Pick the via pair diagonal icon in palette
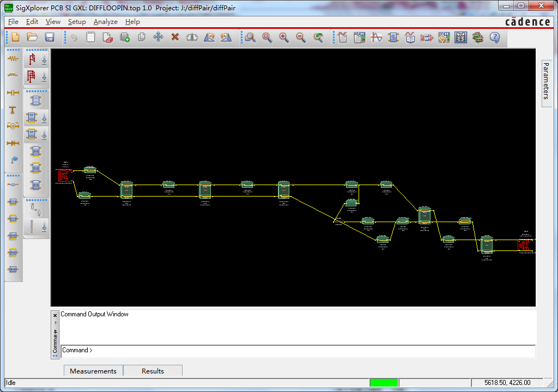This screenshot has height=392, width=558. point(35,210)
